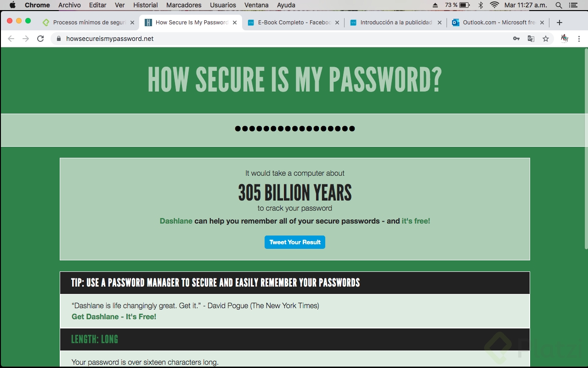The height and width of the screenshot is (368, 588).
Task: Open the Marcadores menu
Action: (x=184, y=5)
